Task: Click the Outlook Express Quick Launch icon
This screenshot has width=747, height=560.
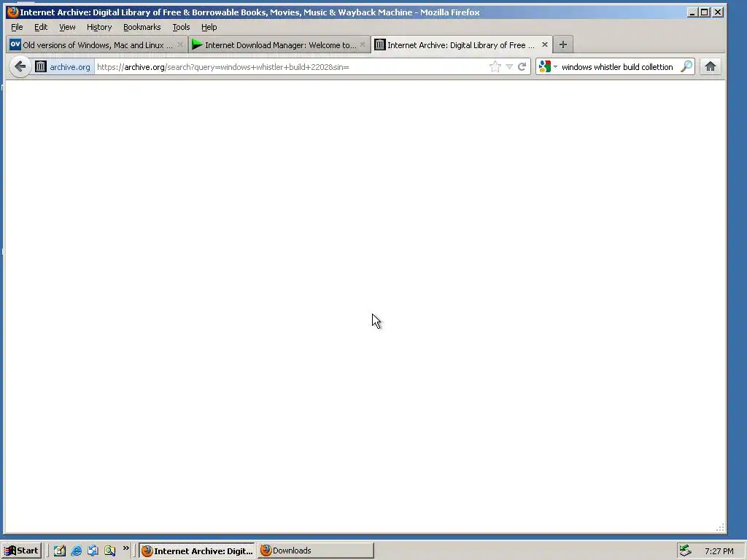Action: (93, 551)
